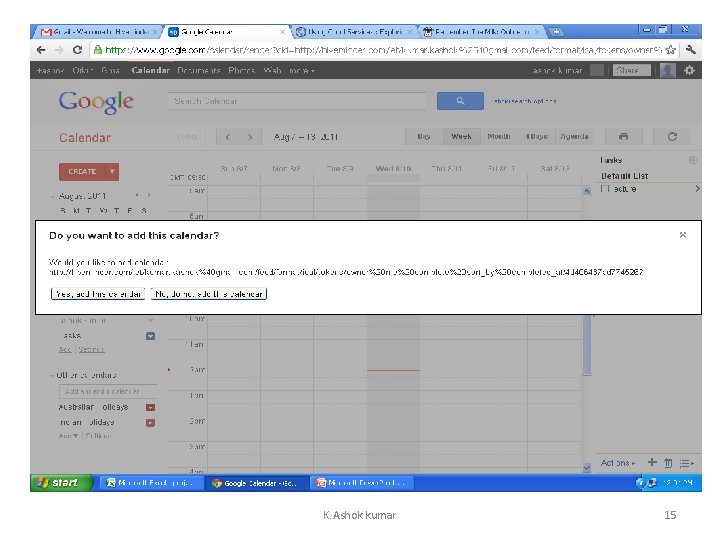Screen dimensions: 720x540
Task: Add a new task with plus icon
Action: tap(652, 462)
